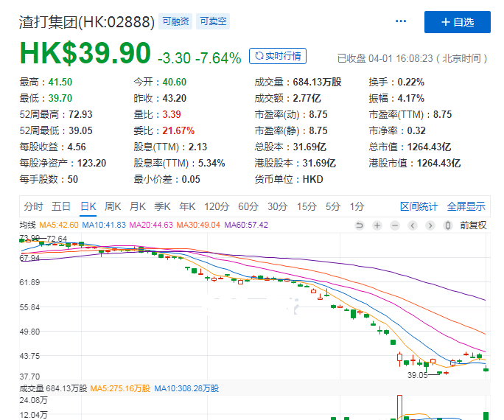Select the 月K monthly chart tab
The height and width of the screenshot is (420, 504).
click(x=138, y=206)
